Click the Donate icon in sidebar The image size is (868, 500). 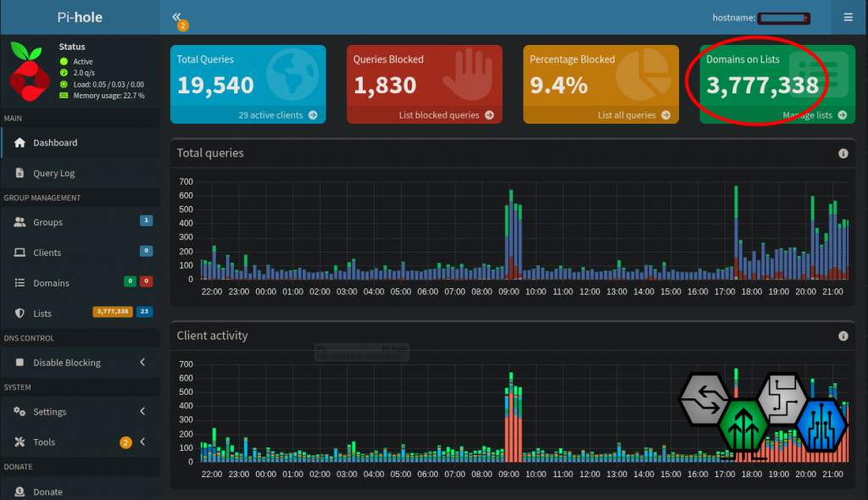[19, 492]
